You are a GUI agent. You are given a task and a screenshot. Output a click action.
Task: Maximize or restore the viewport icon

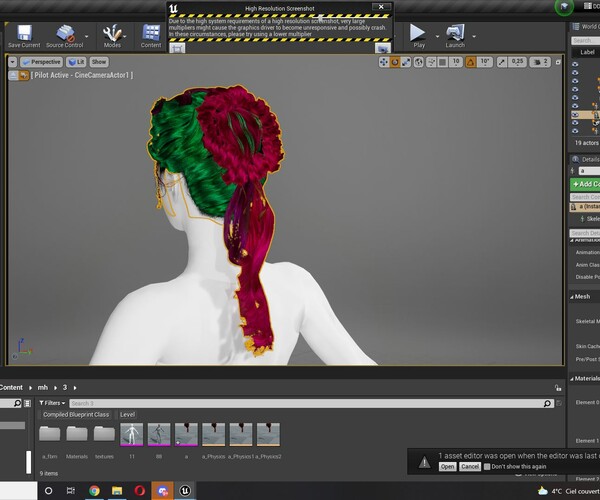pyautogui.click(x=558, y=62)
